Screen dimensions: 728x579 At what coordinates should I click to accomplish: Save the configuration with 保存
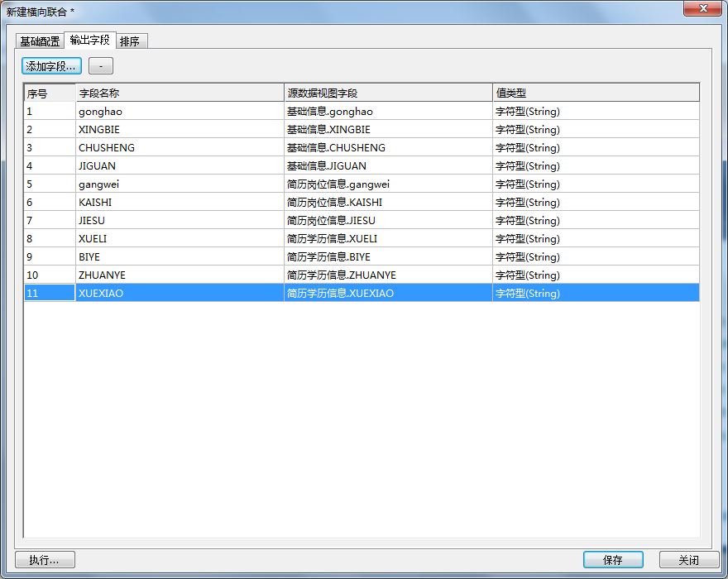[x=613, y=560]
